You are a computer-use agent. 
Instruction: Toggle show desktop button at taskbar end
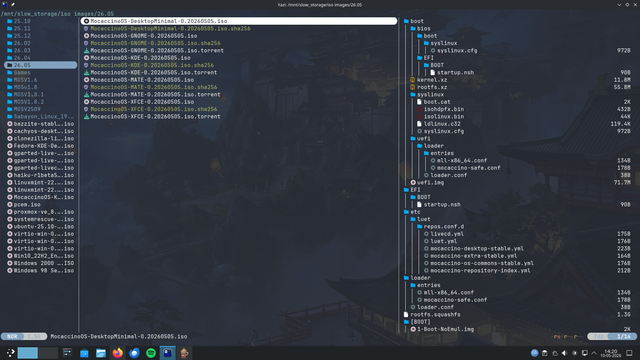pos(629,353)
